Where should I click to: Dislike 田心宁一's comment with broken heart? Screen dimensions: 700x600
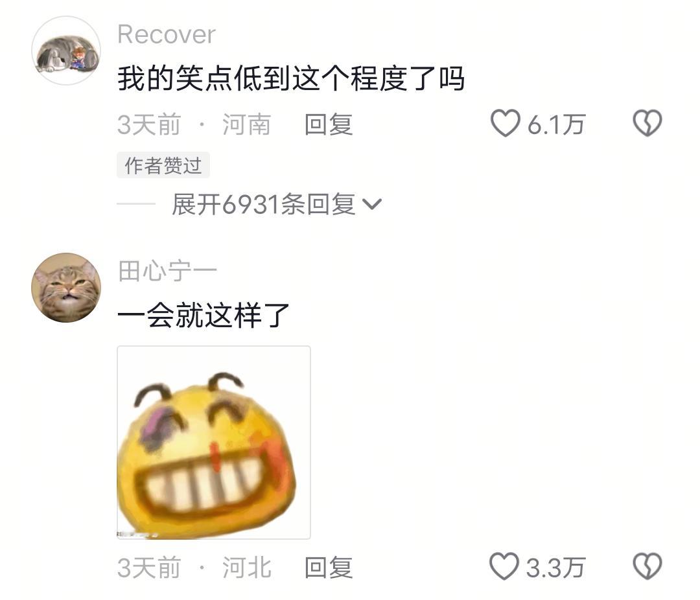click(647, 566)
